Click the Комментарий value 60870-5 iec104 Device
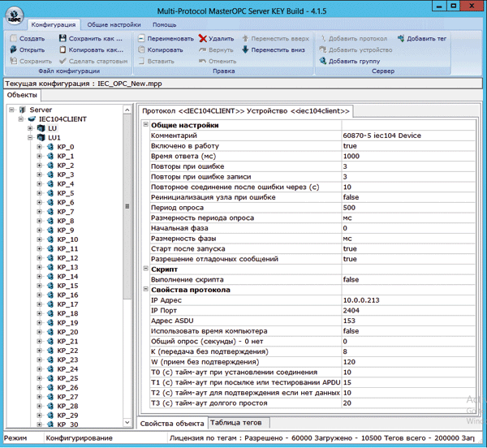Screen dimensions: 487x448 pos(408,136)
